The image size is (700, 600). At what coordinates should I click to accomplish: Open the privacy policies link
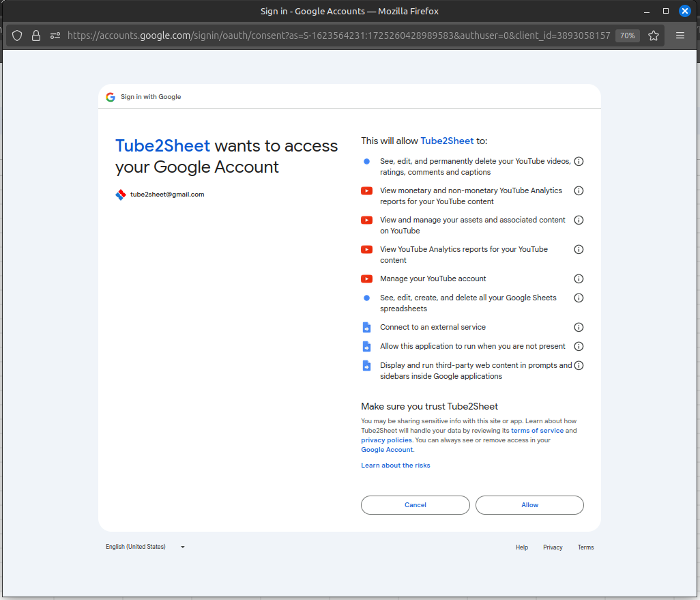pyautogui.click(x=386, y=440)
